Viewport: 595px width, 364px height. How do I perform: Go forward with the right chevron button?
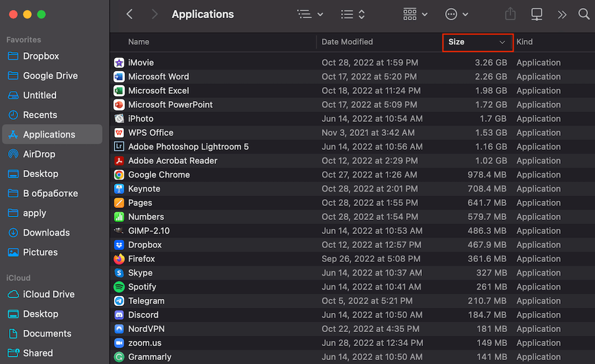(x=155, y=15)
